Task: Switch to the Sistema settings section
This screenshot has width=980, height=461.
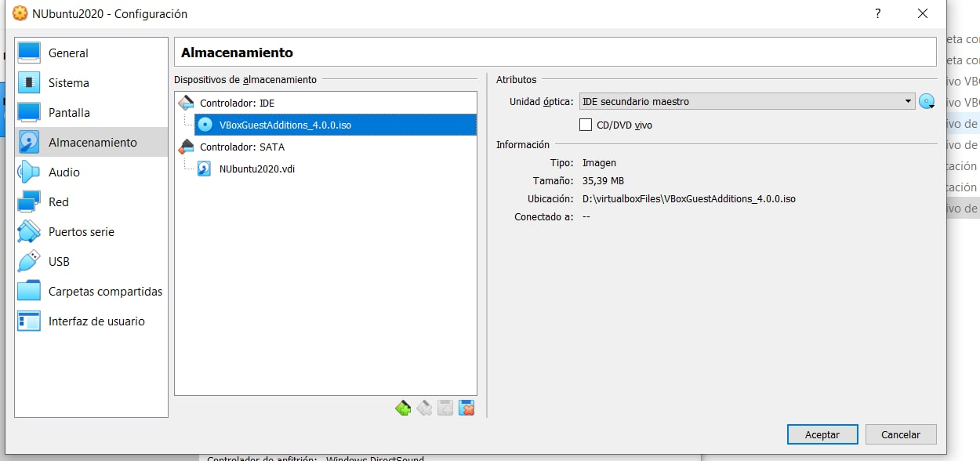Action: click(x=91, y=83)
